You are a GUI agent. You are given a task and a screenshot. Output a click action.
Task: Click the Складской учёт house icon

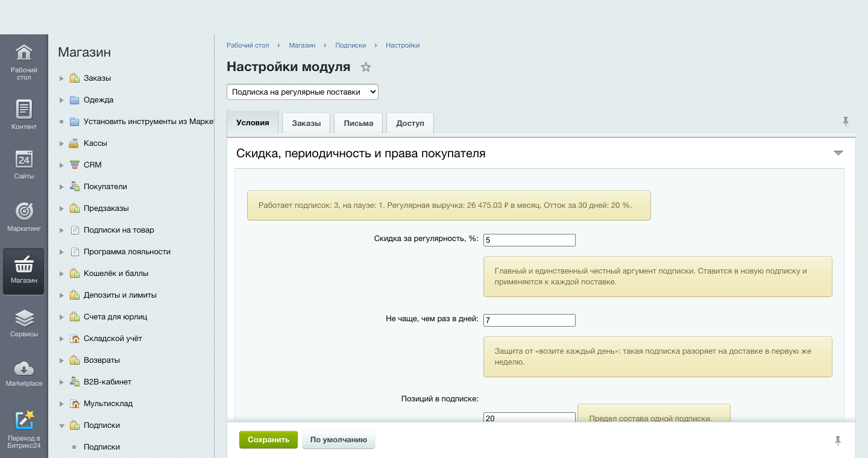(74, 339)
